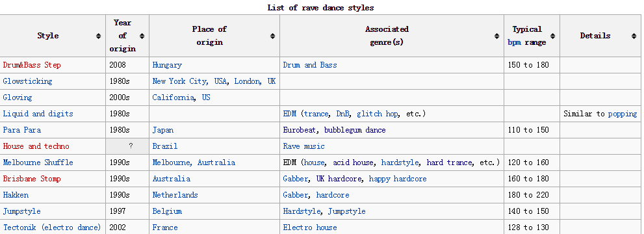Open the Drum&Bass Step red link
Image resolution: width=644 pixels, height=234 pixels.
(x=32, y=65)
